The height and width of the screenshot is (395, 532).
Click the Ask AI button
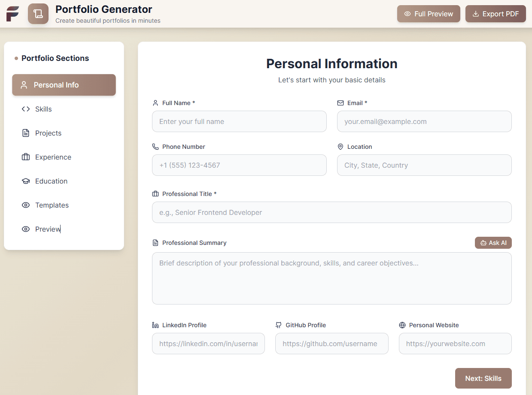tap(493, 242)
